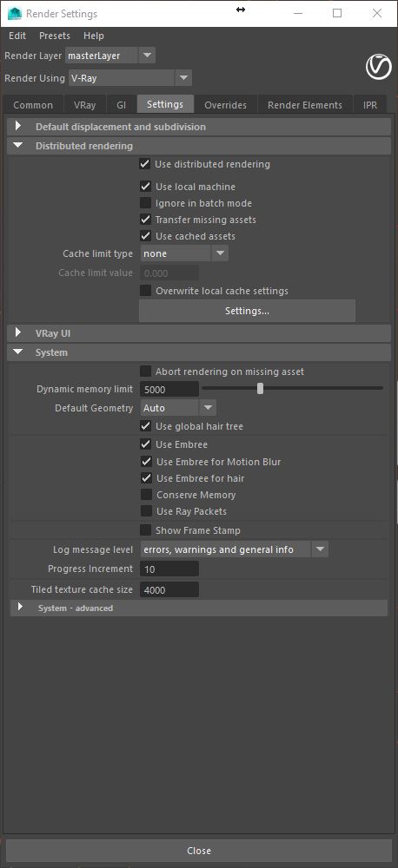398x868 pixels.
Task: Click the Close button at bottom
Action: [x=198, y=851]
